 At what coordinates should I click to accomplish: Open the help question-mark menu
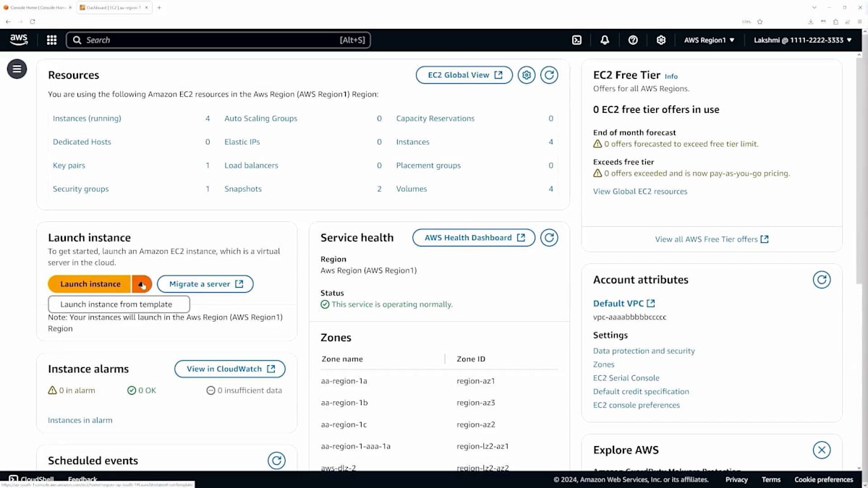tap(633, 40)
